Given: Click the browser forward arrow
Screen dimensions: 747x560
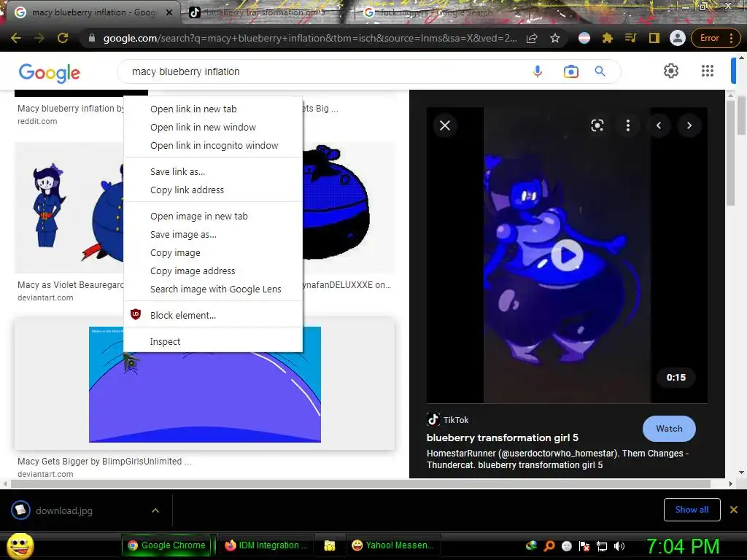Looking at the screenshot, I should pos(39,38).
